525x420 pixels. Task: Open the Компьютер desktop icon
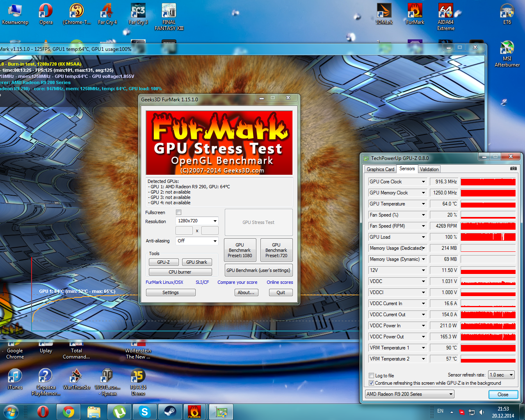(x=15, y=14)
